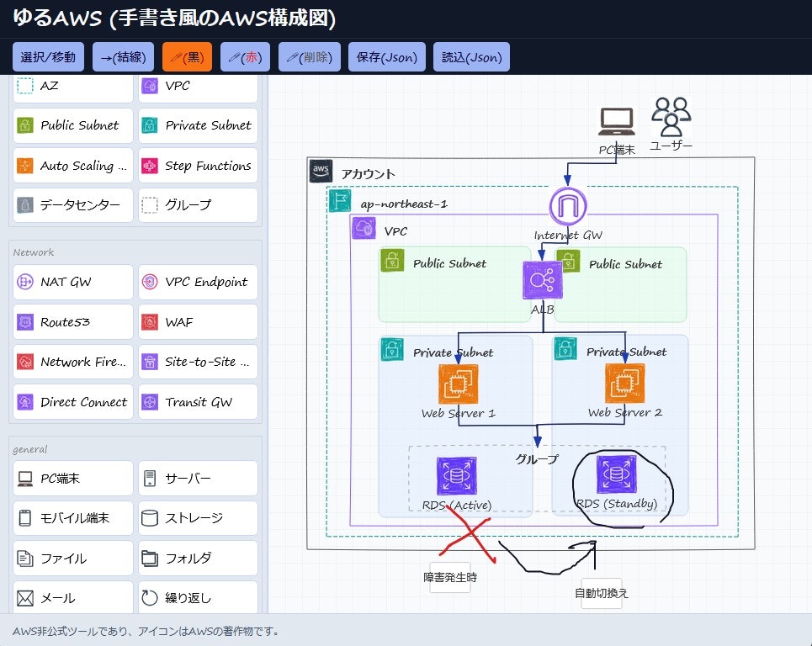Select the WAF icon
This screenshot has width=812, height=646.
[x=197, y=321]
